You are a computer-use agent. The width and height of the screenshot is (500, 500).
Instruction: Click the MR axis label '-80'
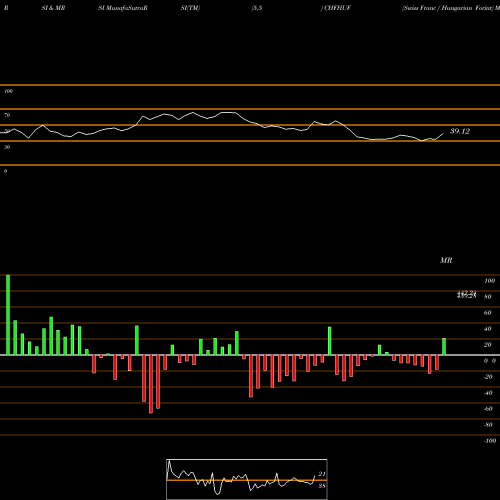(488, 425)
